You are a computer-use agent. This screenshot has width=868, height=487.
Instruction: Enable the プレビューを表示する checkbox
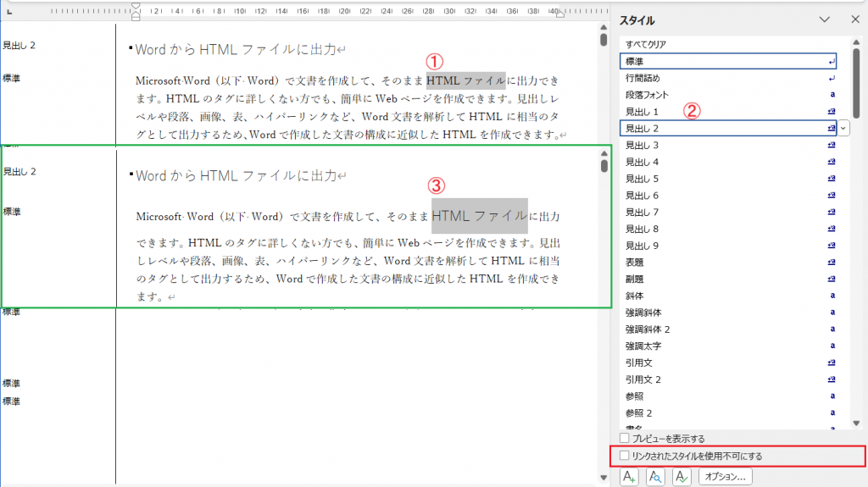point(625,439)
